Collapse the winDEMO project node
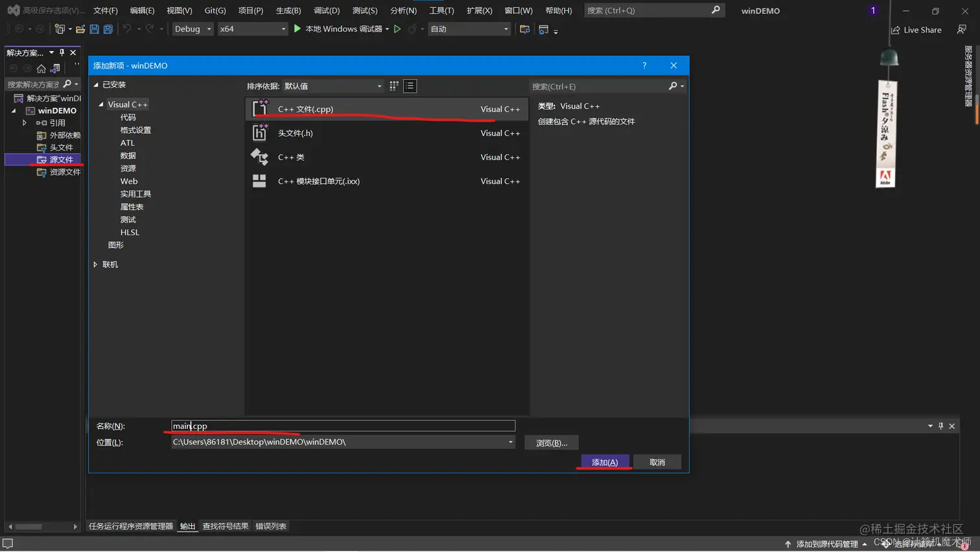 coord(14,111)
